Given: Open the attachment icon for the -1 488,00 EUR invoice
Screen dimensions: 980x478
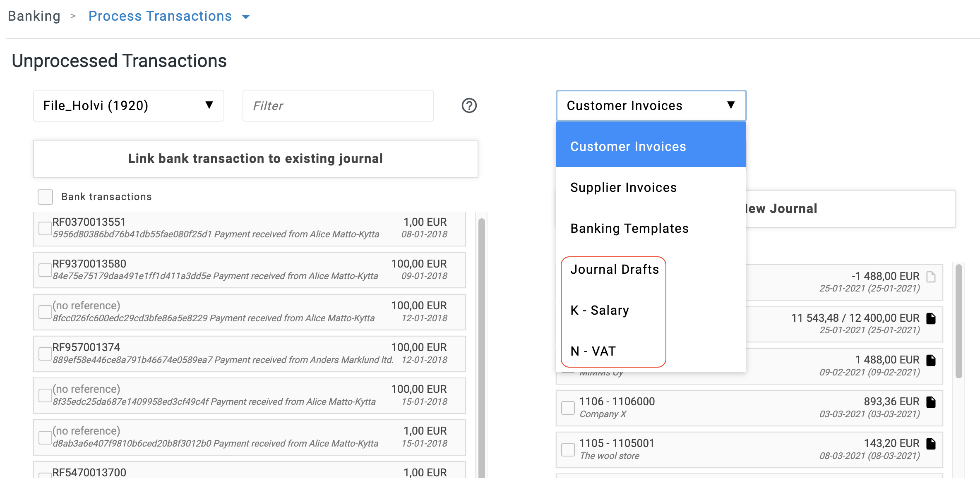Looking at the screenshot, I should (x=931, y=277).
